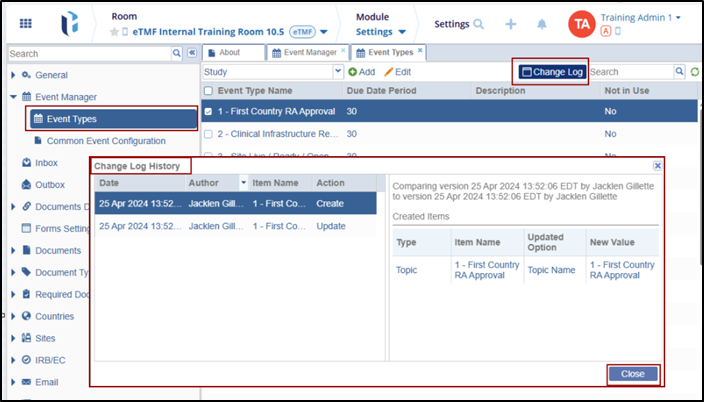
Task: Expand the General tree node
Action: pos(13,75)
